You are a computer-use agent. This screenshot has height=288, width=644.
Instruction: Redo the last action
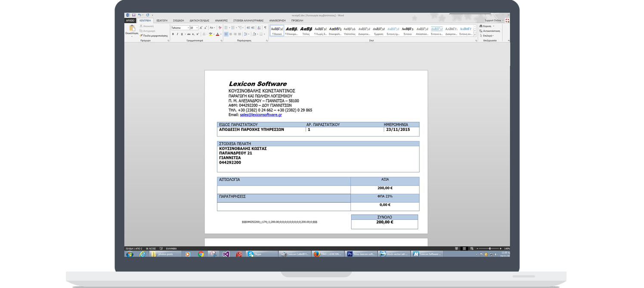point(147,15)
